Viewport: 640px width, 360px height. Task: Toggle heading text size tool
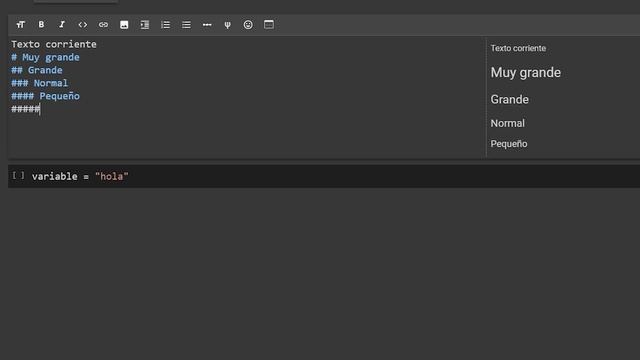click(20, 25)
